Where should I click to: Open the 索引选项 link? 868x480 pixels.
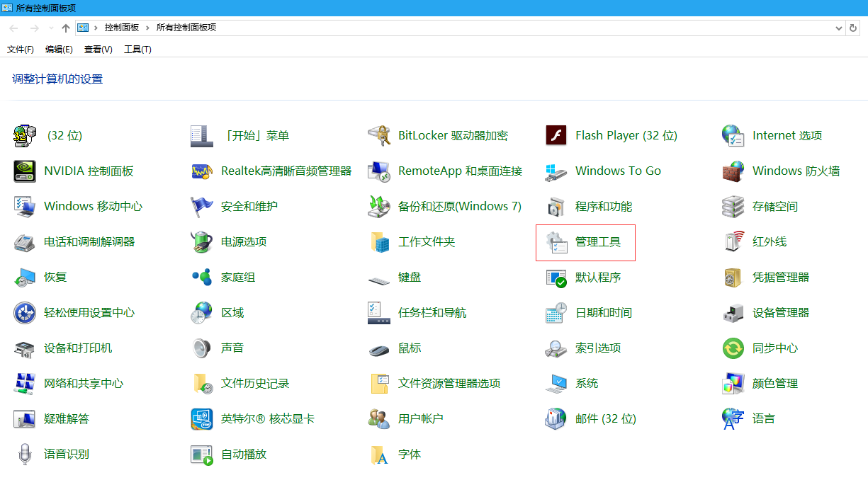(x=598, y=348)
